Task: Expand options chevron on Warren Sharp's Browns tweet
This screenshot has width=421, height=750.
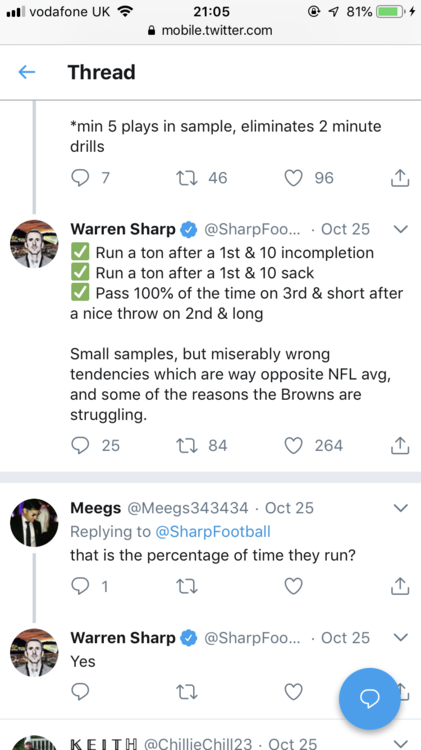Action: [x=400, y=229]
